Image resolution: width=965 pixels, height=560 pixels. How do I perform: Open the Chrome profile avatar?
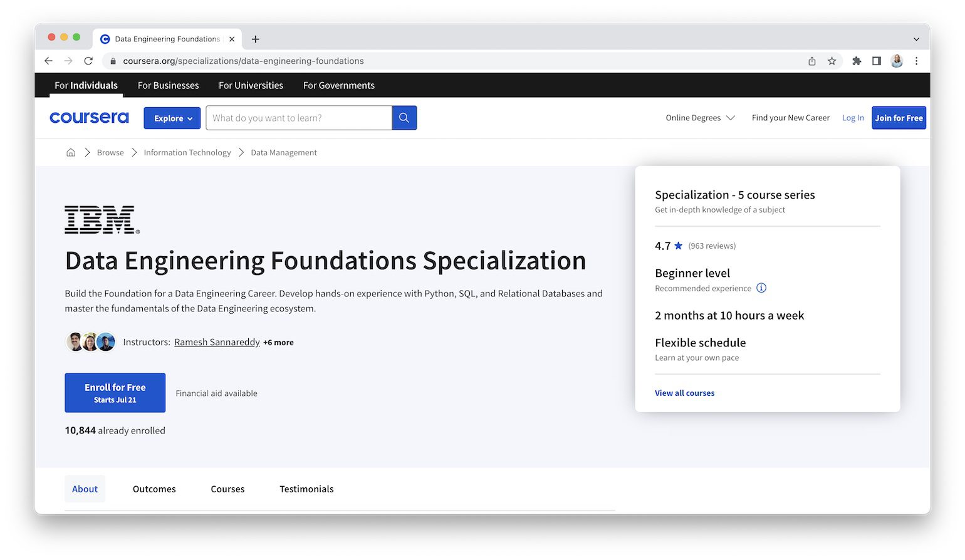click(x=897, y=61)
